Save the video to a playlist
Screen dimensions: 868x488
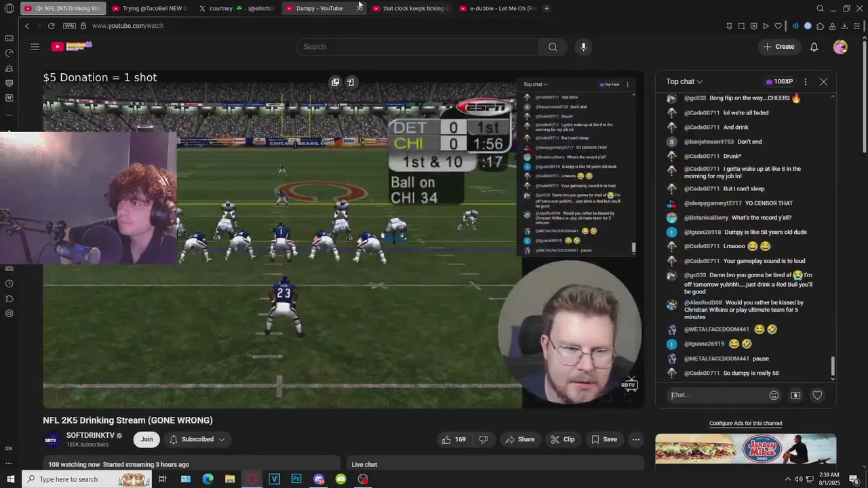pyautogui.click(x=604, y=439)
